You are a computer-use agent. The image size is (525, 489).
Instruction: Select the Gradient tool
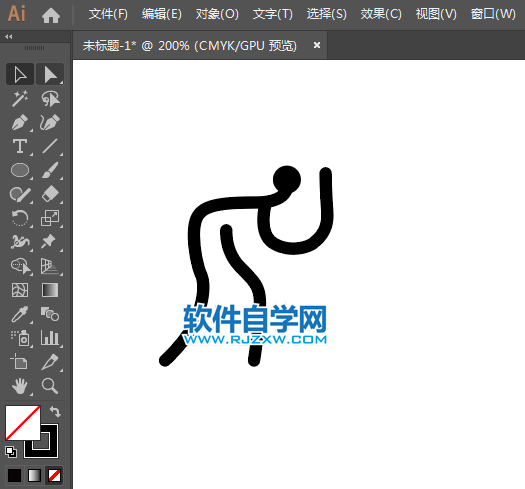pos(50,290)
